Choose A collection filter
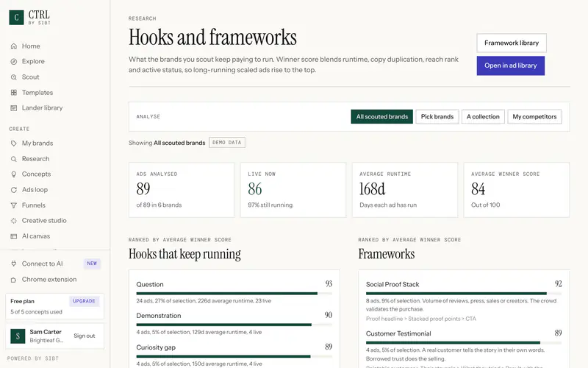Image resolution: width=588 pixels, height=368 pixels. click(x=483, y=117)
